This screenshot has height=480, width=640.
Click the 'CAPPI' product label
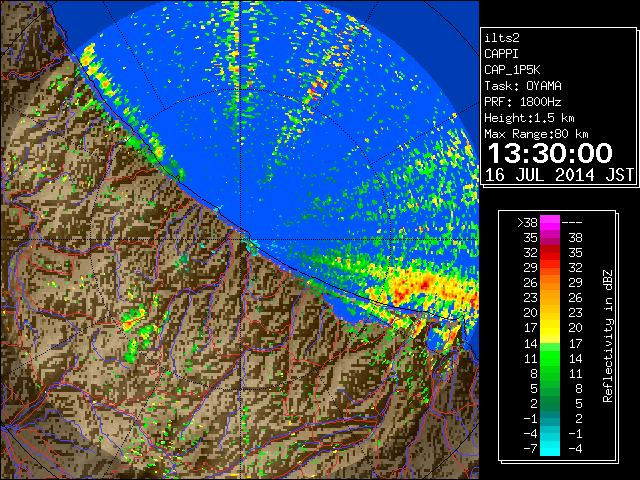501,54
